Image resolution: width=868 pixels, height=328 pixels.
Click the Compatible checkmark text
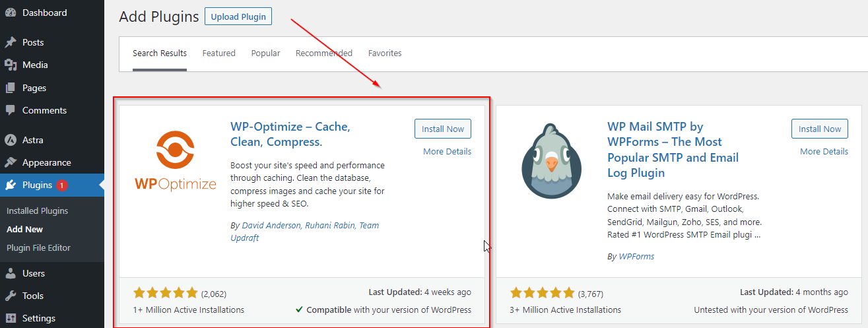pos(384,310)
